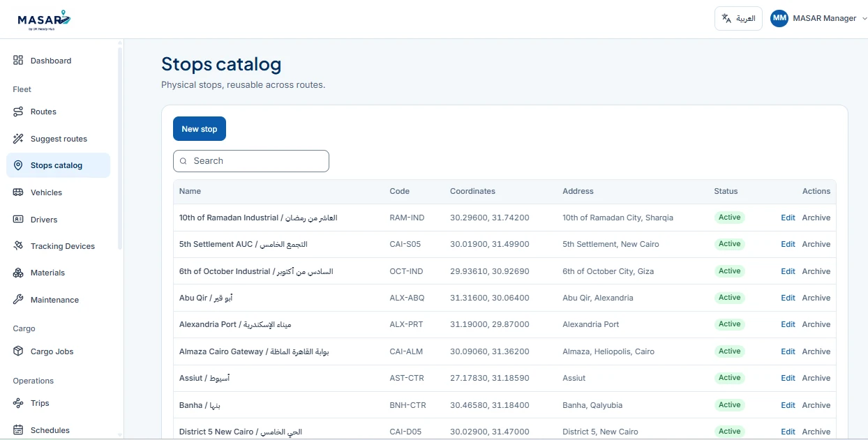Expand the MASAR Manager account menu chevron
This screenshot has width=868, height=440.
coord(865,19)
